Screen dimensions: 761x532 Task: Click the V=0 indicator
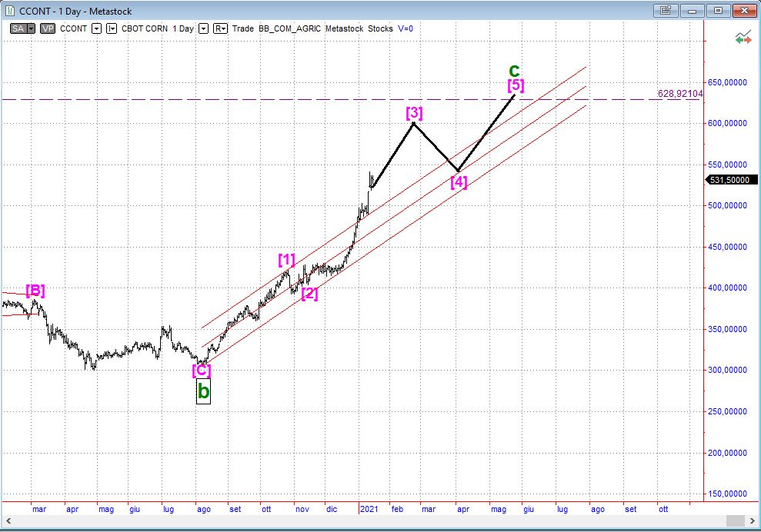coord(406,28)
